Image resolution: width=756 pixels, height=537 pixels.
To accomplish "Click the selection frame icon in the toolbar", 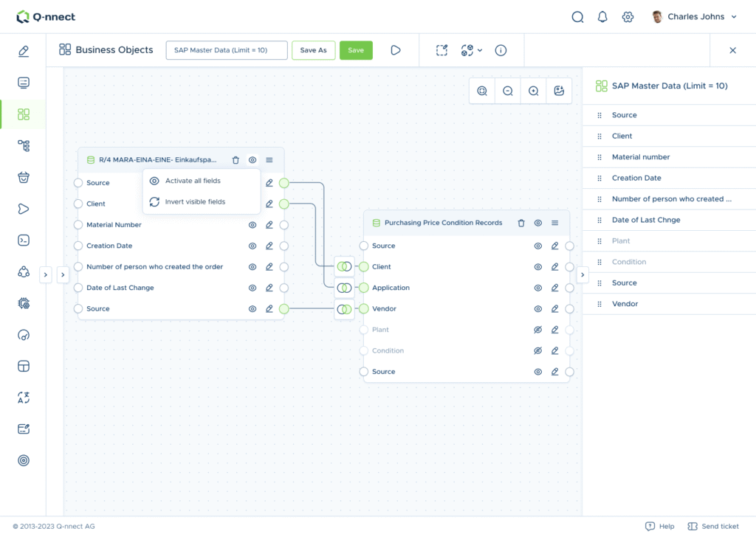I will (x=441, y=50).
